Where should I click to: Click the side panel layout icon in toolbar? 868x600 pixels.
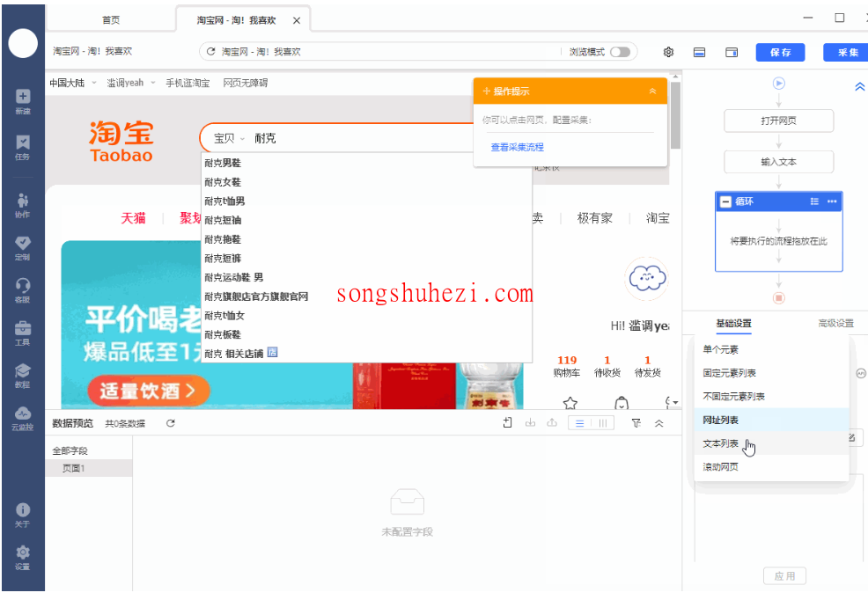(732, 52)
